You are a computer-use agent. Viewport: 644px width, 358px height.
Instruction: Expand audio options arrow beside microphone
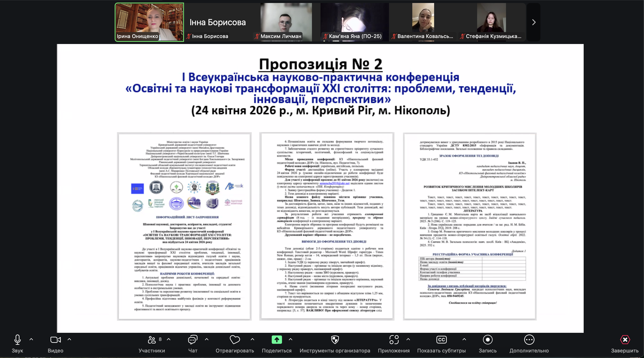(31, 340)
